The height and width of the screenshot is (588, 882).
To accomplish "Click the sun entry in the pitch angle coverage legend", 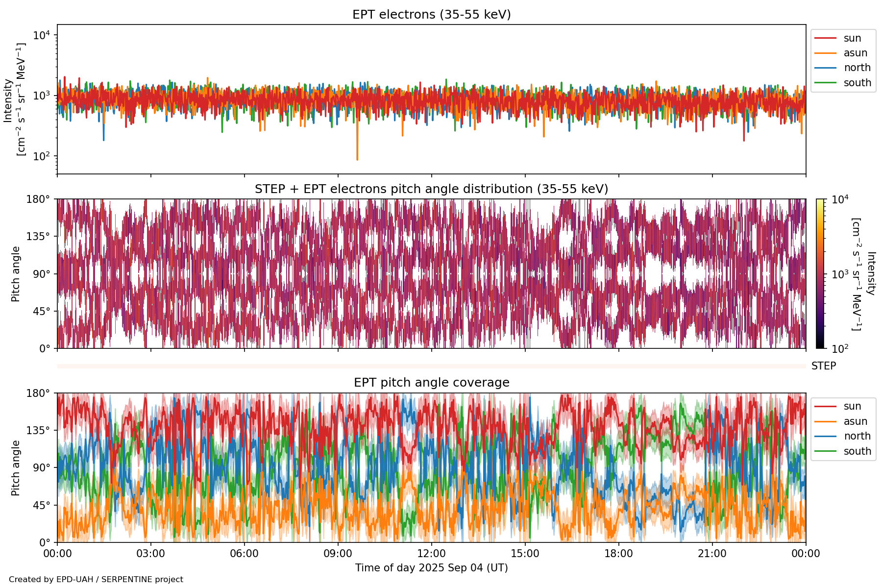I will tap(852, 406).
